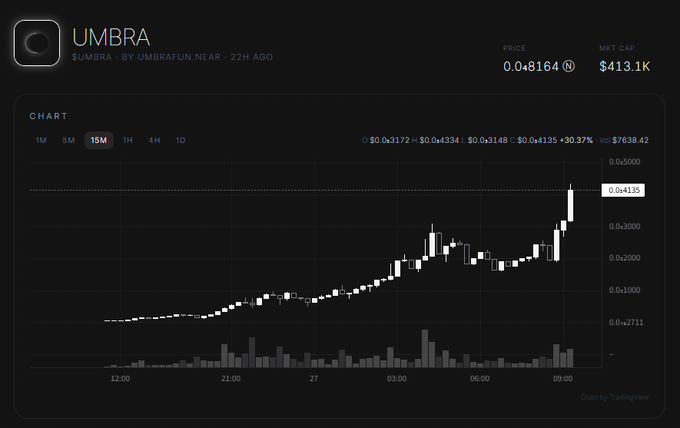Image resolution: width=680 pixels, height=428 pixels.
Task: Switch chart to 1D interval
Action: [x=180, y=140]
